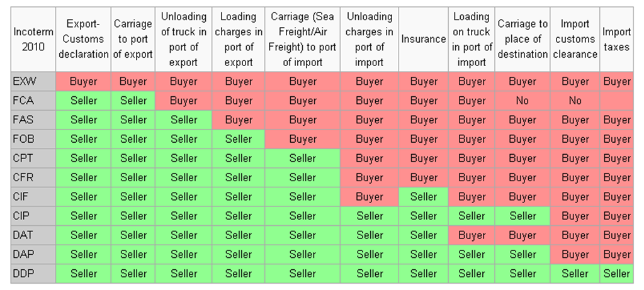Image resolution: width=644 pixels, height=290 pixels.
Task: Select the Incoterm 2010 header cell
Action: pos(33,40)
